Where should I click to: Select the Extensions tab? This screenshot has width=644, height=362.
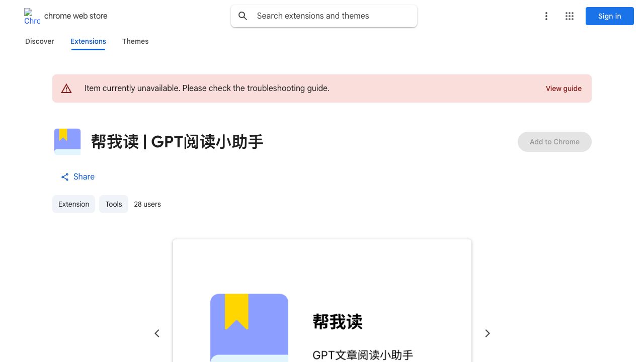click(x=88, y=41)
